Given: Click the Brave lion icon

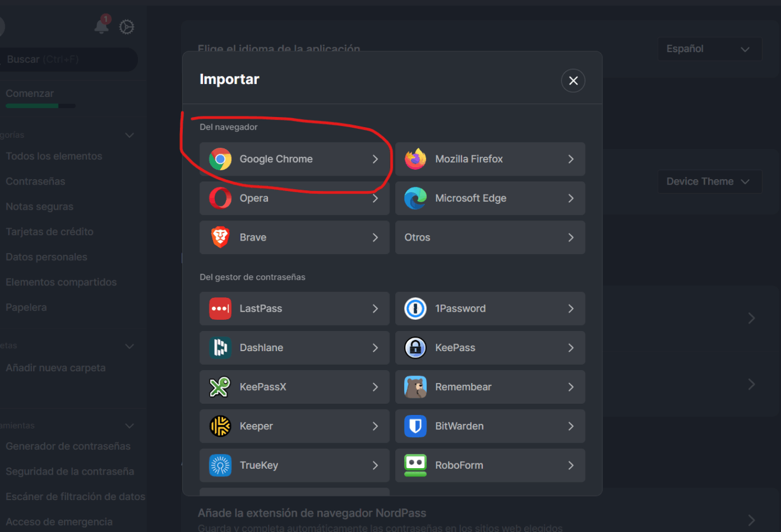Looking at the screenshot, I should [x=220, y=237].
